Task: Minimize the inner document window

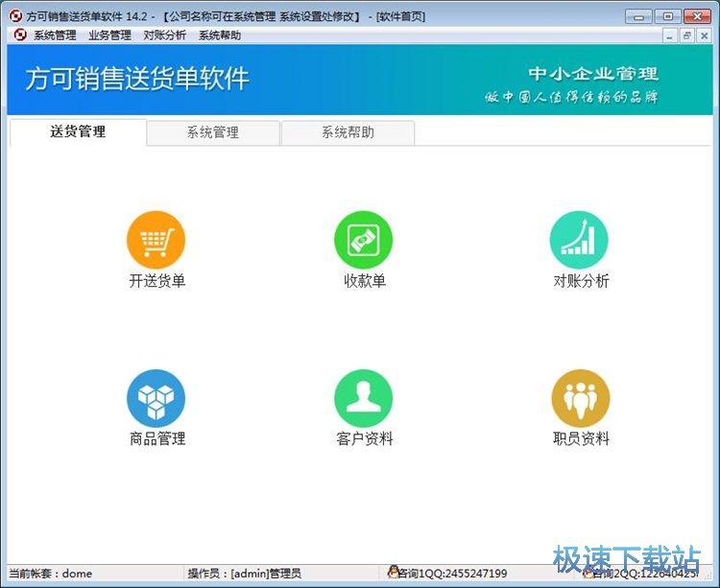Action: click(670, 35)
